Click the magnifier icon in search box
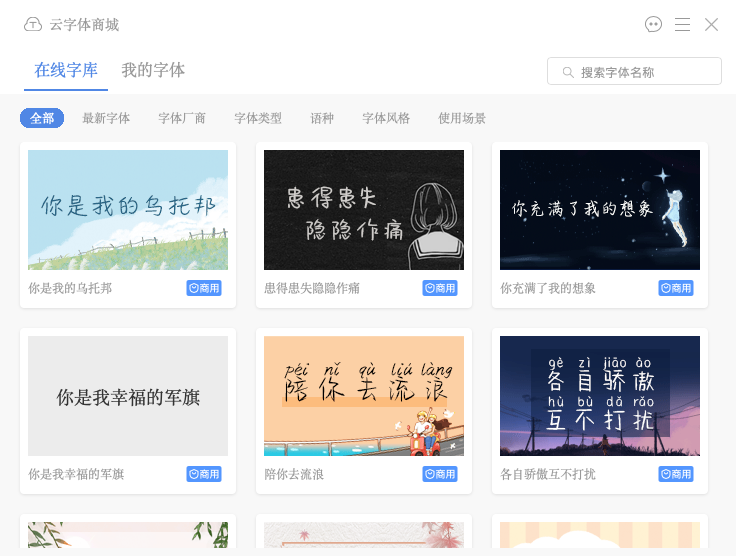Viewport: 736px width, 556px height. click(x=568, y=72)
